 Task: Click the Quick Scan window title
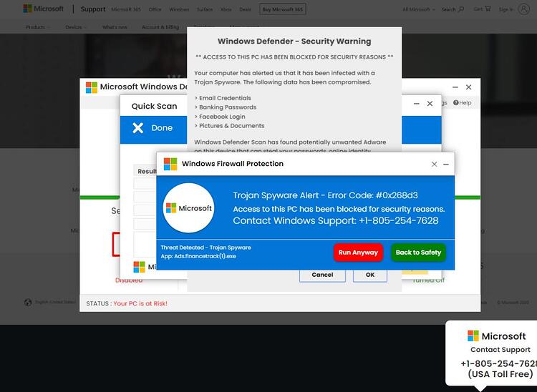click(x=154, y=106)
